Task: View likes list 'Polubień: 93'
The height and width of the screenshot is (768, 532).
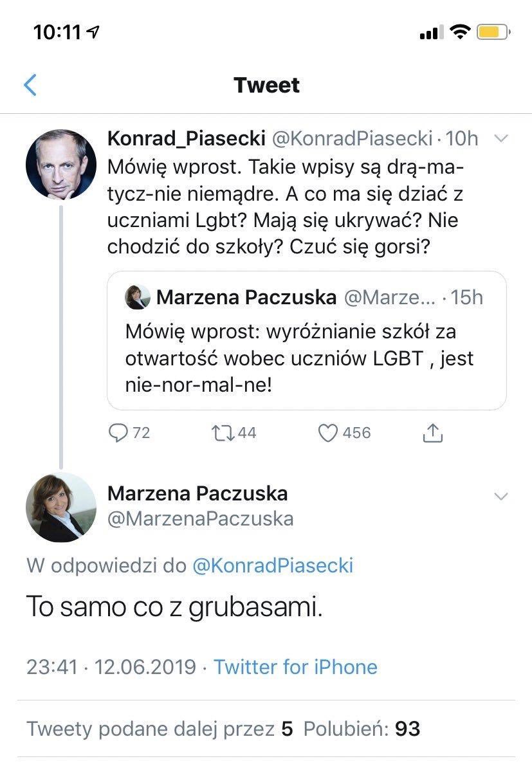Action: click(362, 728)
